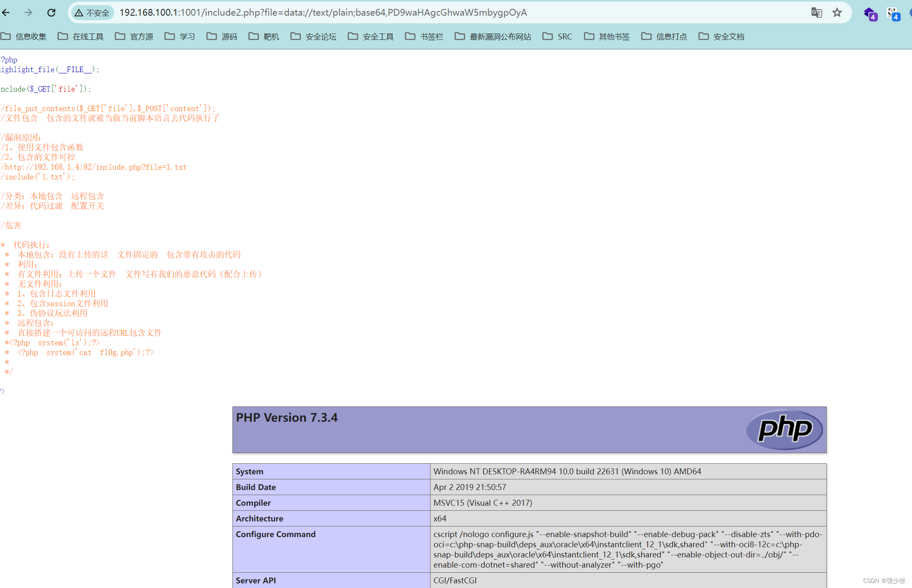Click the address bar URL text
The image size is (912, 588).
[x=322, y=13]
